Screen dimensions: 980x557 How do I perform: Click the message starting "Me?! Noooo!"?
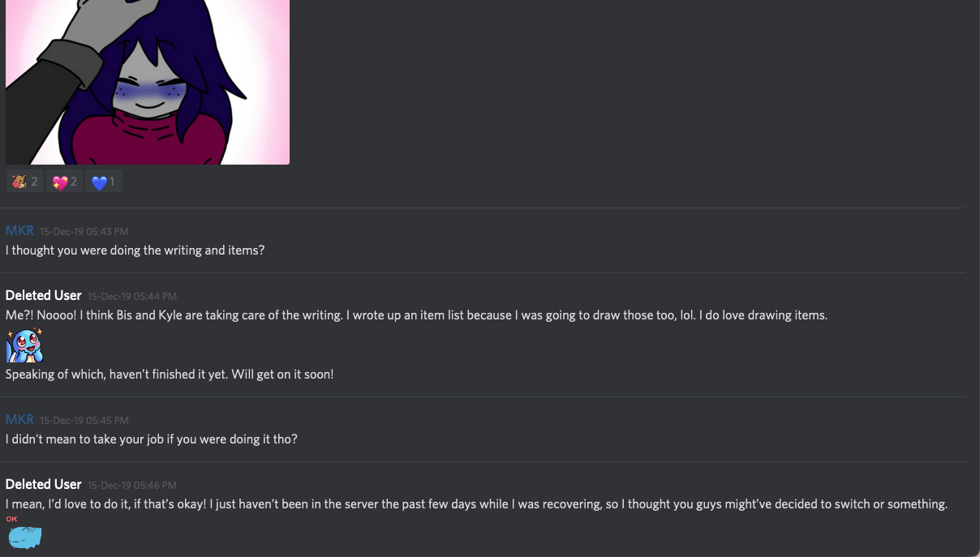(416, 315)
